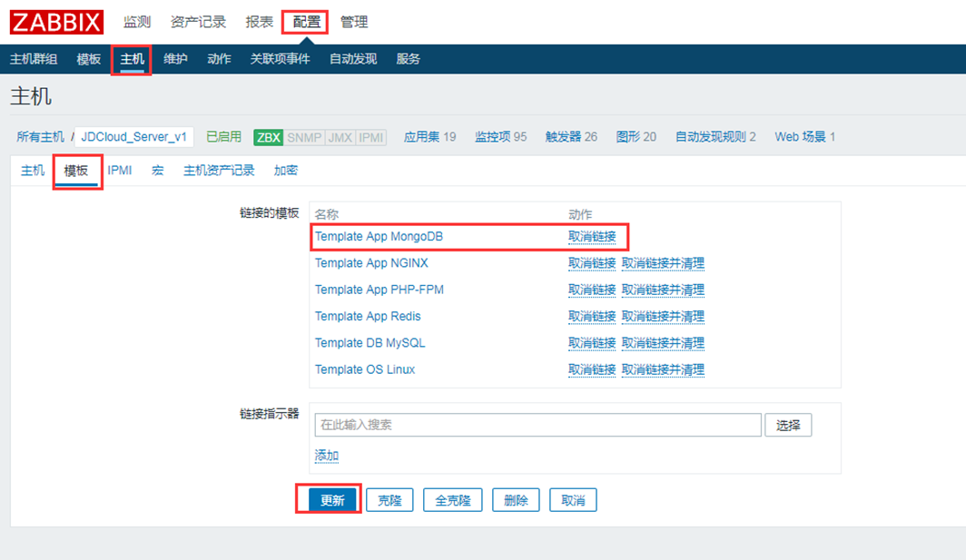Screen dimensions: 966x560
Task: Open the 维护 submenu item
Action: click(175, 59)
